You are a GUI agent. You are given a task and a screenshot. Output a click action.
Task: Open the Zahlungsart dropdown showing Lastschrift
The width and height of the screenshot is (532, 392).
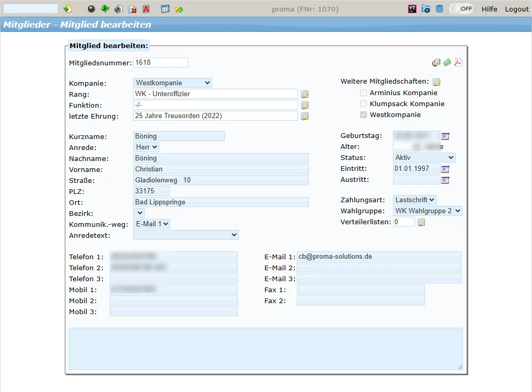tap(414, 200)
